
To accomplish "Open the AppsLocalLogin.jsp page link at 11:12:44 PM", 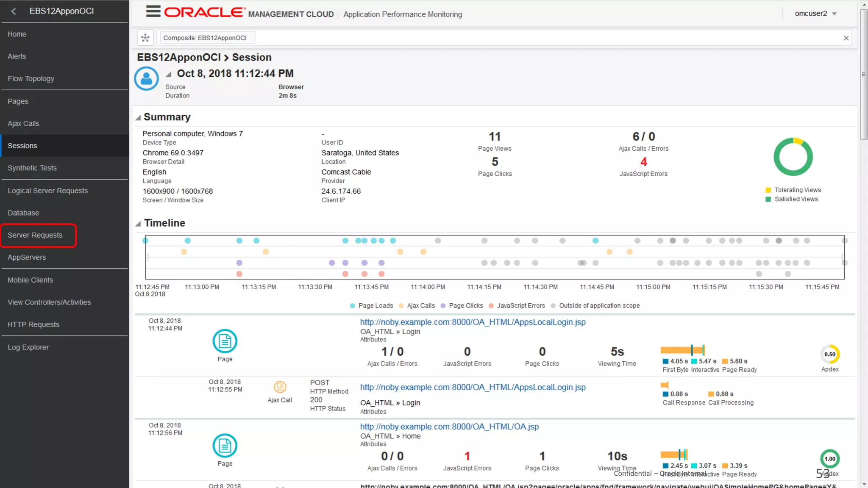I will pos(473,322).
